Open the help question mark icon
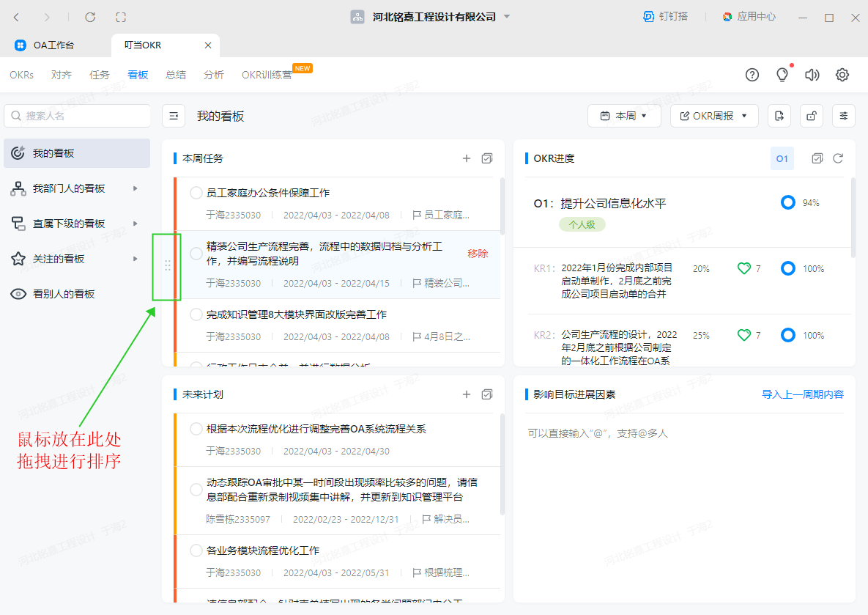868x615 pixels. tap(752, 75)
